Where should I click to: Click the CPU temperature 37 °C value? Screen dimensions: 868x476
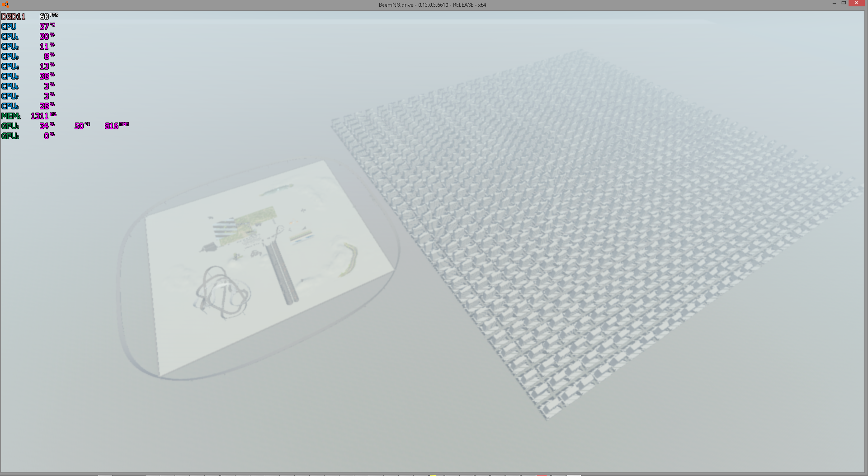pyautogui.click(x=47, y=26)
